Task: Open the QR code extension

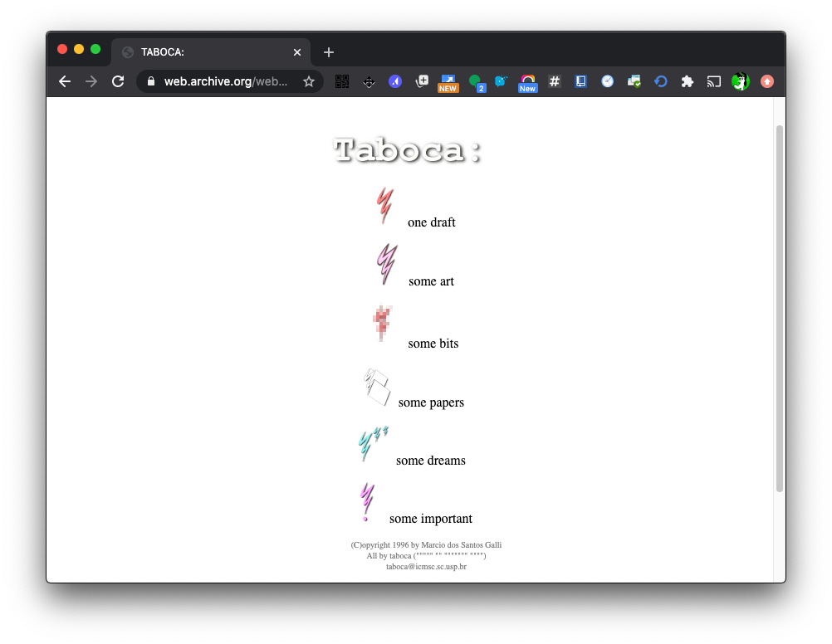Action: click(342, 81)
